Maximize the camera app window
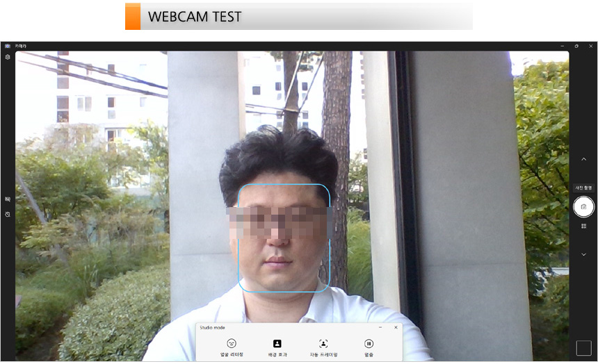Screen dimensions: 598x364 tap(576, 46)
